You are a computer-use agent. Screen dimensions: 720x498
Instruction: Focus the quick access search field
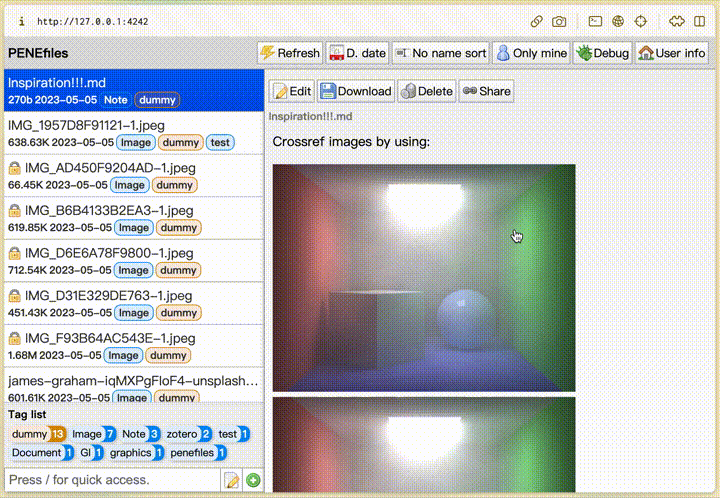112,480
